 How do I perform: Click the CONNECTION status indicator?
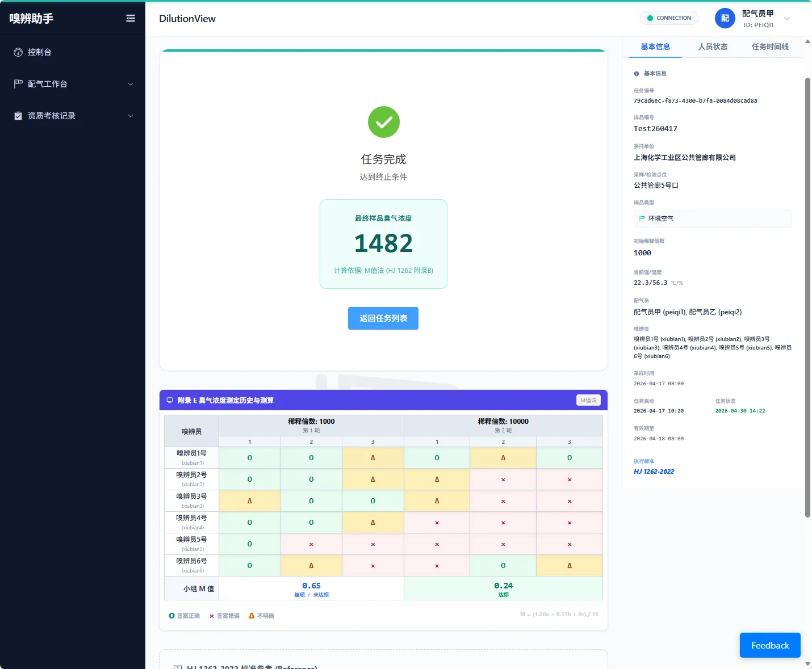669,18
